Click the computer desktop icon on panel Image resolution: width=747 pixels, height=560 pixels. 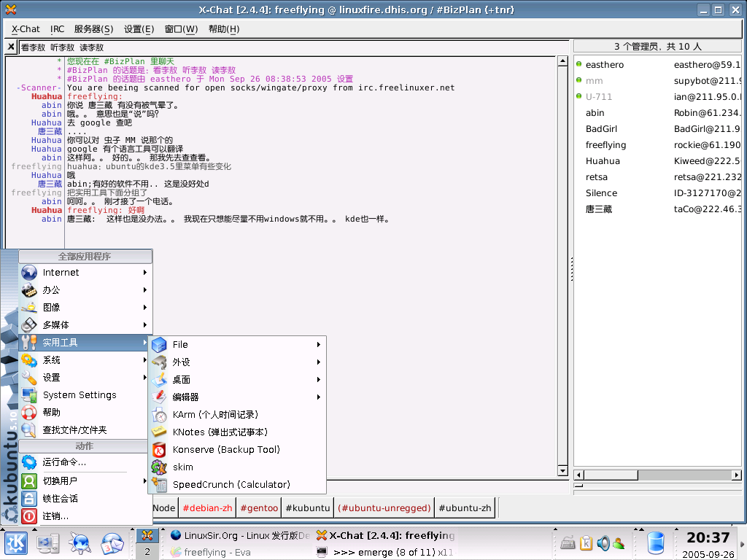[x=48, y=543]
